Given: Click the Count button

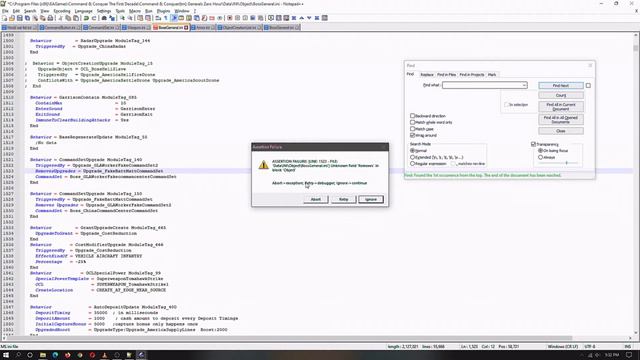Looking at the screenshot, I should (561, 95).
